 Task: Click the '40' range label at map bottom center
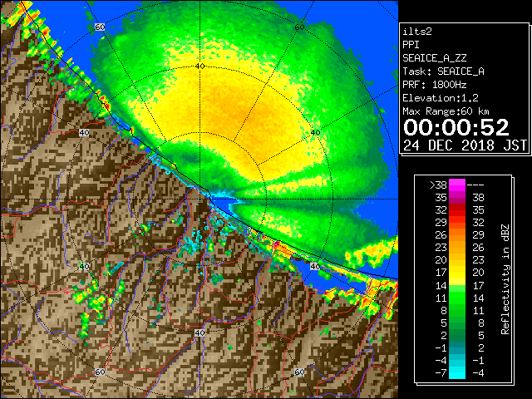[199, 332]
